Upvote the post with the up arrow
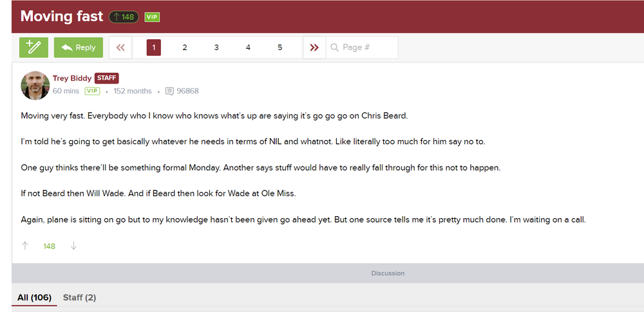 (x=25, y=246)
